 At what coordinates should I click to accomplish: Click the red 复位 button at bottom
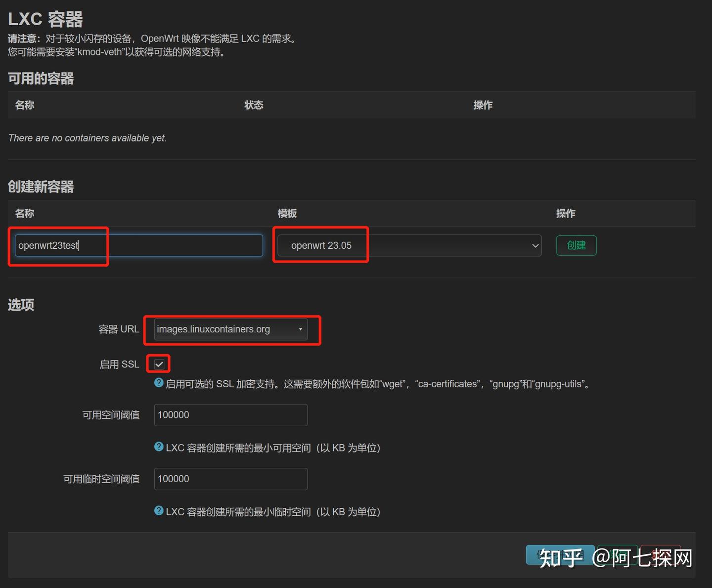pos(661,555)
